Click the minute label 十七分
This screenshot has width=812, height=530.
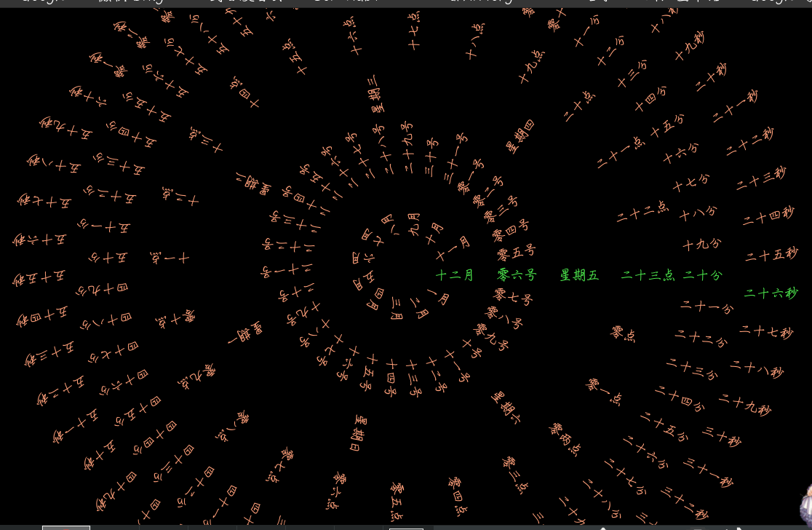coord(690,183)
